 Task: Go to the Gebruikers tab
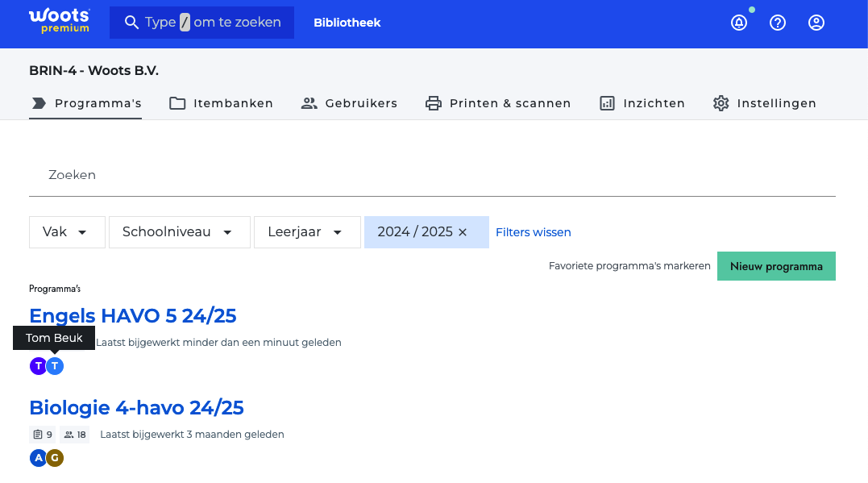click(349, 103)
